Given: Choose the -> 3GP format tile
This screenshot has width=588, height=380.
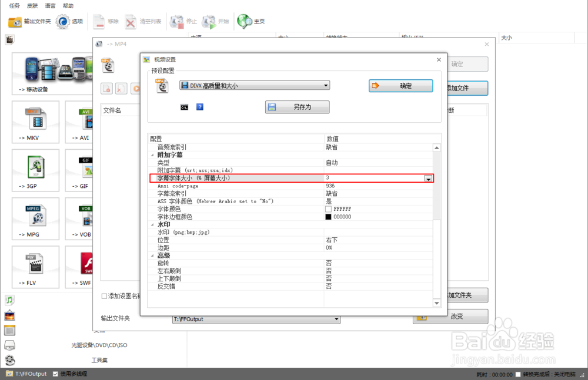Looking at the screenshot, I should (x=35, y=170).
